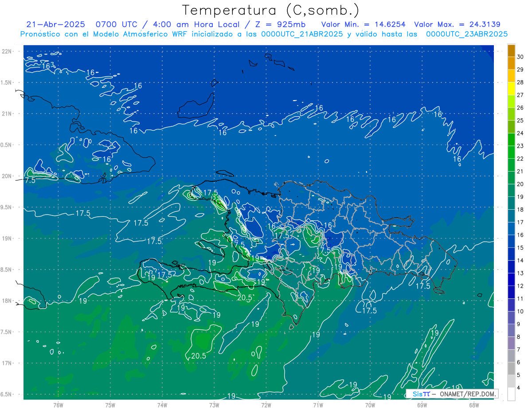Click the legend scale value 23

[520, 146]
